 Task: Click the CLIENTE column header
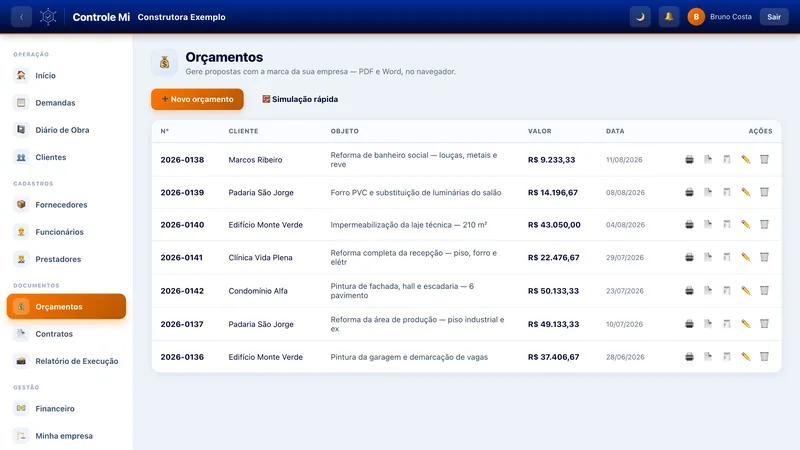(x=243, y=131)
